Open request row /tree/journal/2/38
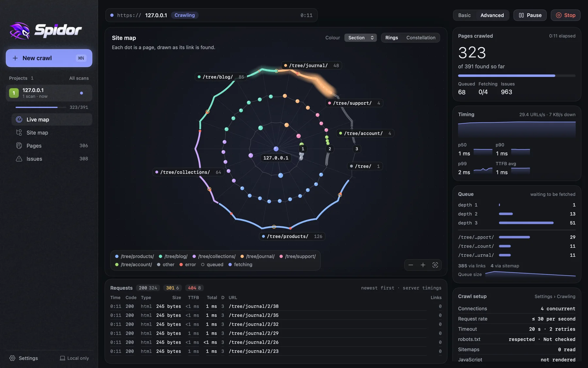This screenshot has height=368, width=588. coord(276,306)
